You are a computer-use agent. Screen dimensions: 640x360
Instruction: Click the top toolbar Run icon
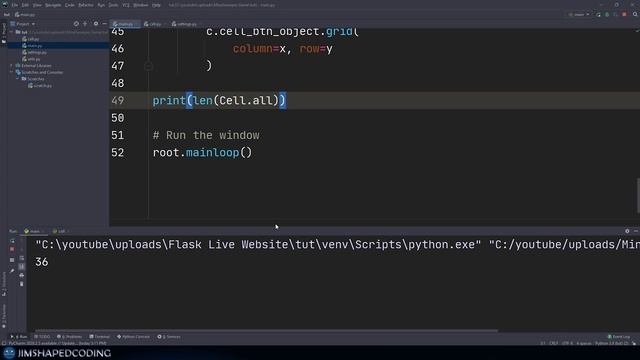(x=598, y=15)
